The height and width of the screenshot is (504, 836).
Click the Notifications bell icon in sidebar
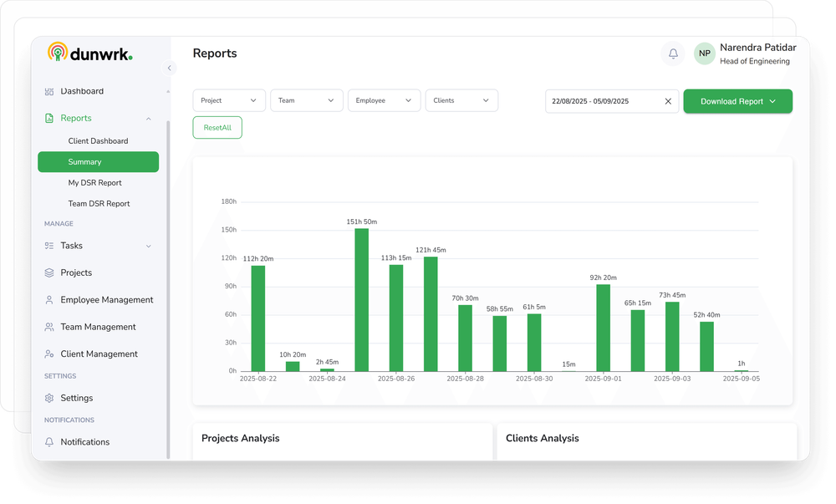click(x=49, y=442)
